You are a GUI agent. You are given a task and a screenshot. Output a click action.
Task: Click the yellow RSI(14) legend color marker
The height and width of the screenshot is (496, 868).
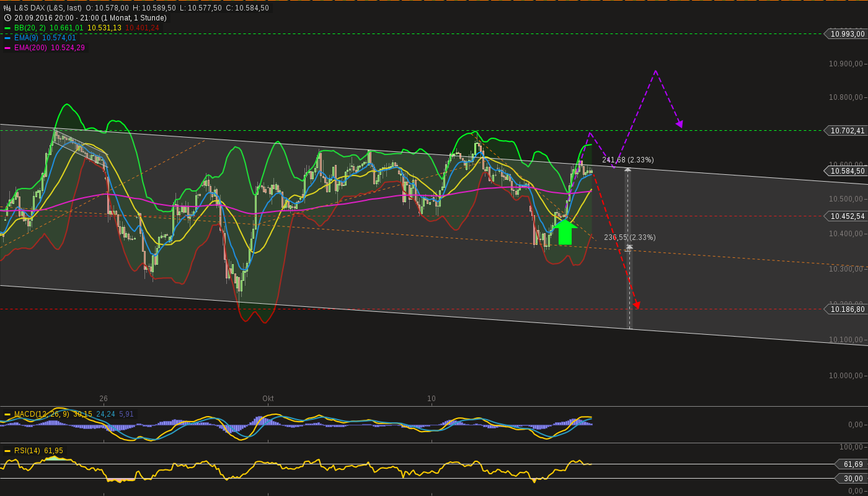pos(7,451)
